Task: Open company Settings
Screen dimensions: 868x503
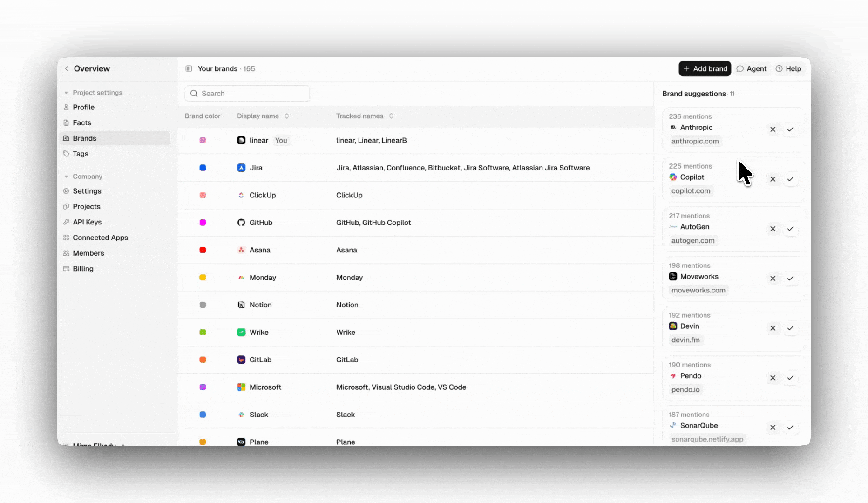Action: 115,191
